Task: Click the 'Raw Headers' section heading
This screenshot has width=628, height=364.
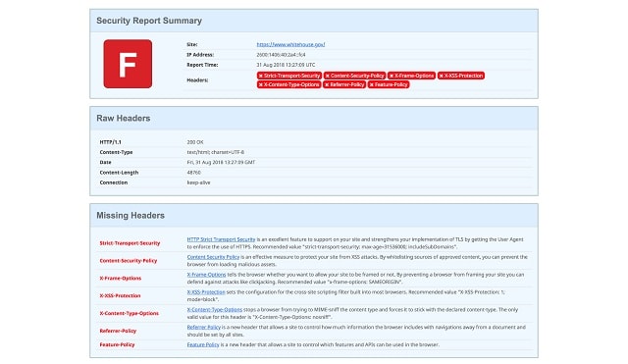Action: point(124,118)
